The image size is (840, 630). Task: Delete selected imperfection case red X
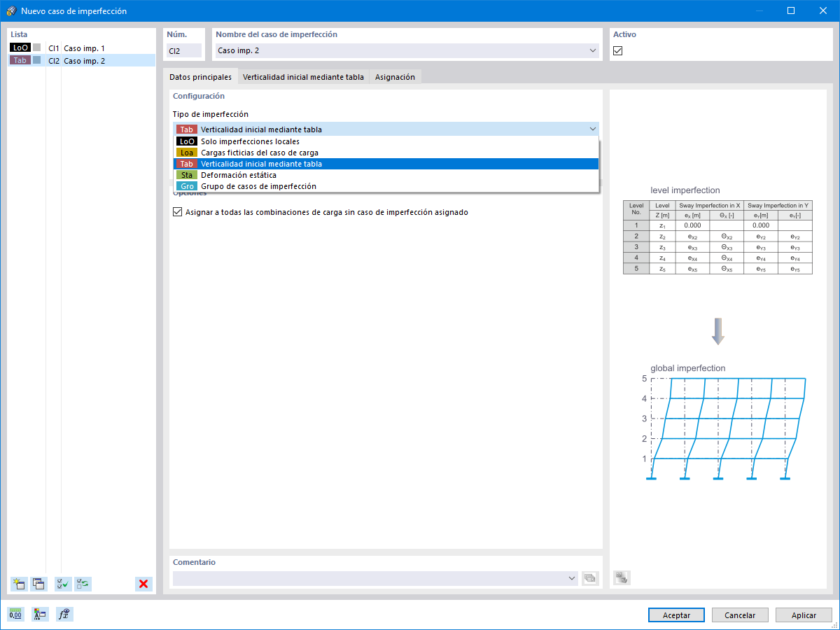click(143, 584)
